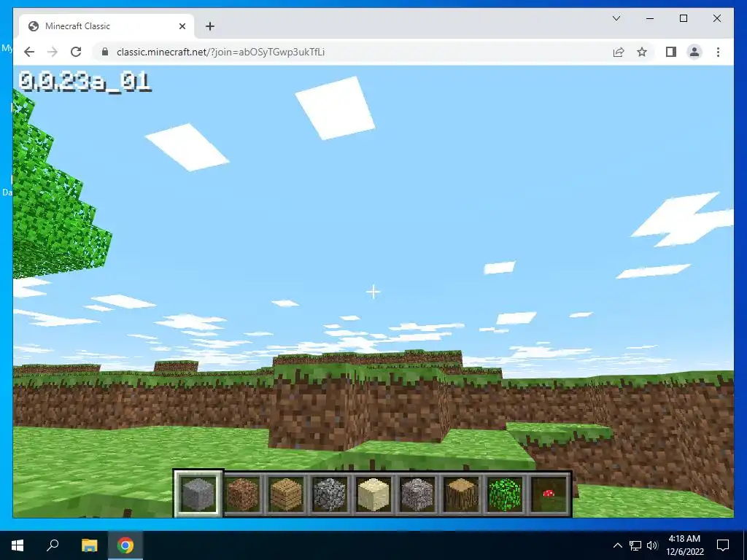Open Chrome side panel
This screenshot has height=560, width=747.
coord(671,52)
